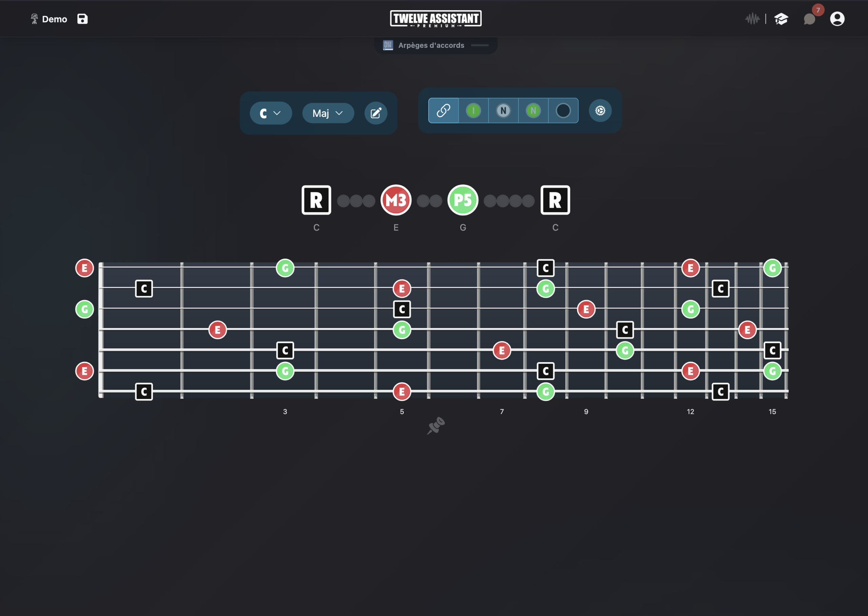Screen dimensions: 868x616
Task: Toggle the green N colored note display
Action: (533, 111)
